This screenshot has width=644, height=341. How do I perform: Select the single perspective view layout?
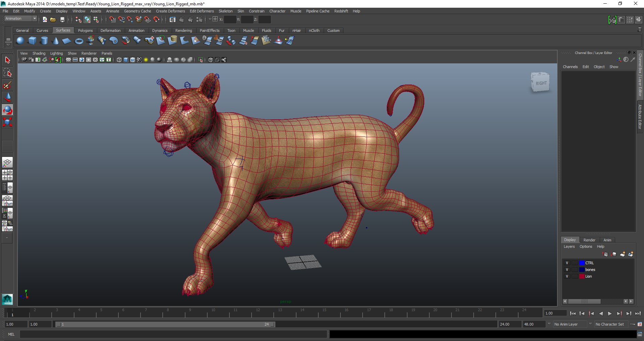7,163
